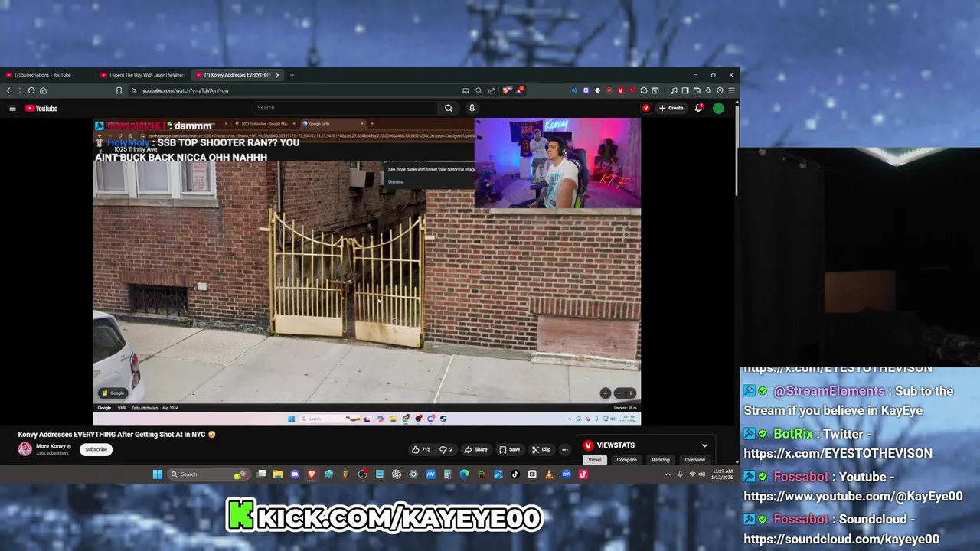
Task: Open the Fossabot Youtube @KayEye00 chat link
Action: pyautogui.click(x=853, y=496)
